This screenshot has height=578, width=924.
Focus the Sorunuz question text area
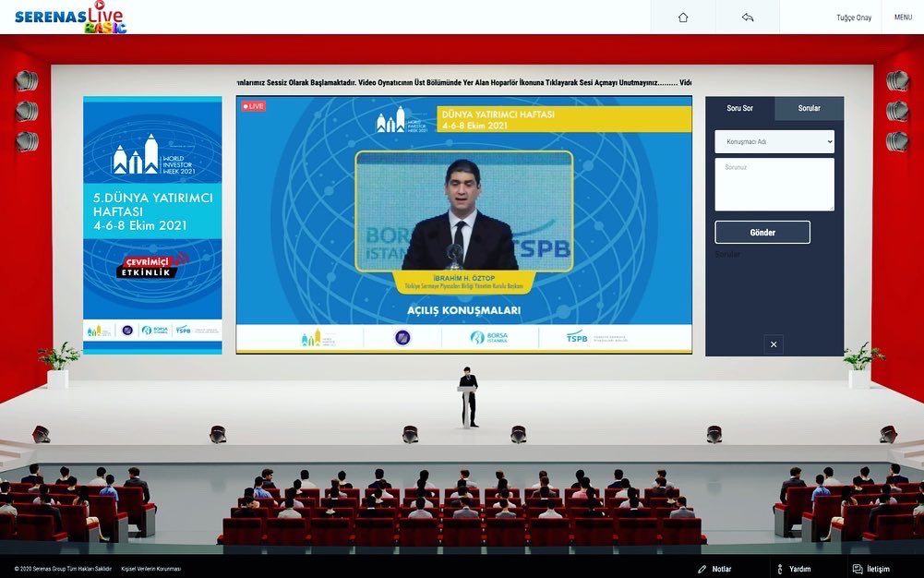[774, 184]
